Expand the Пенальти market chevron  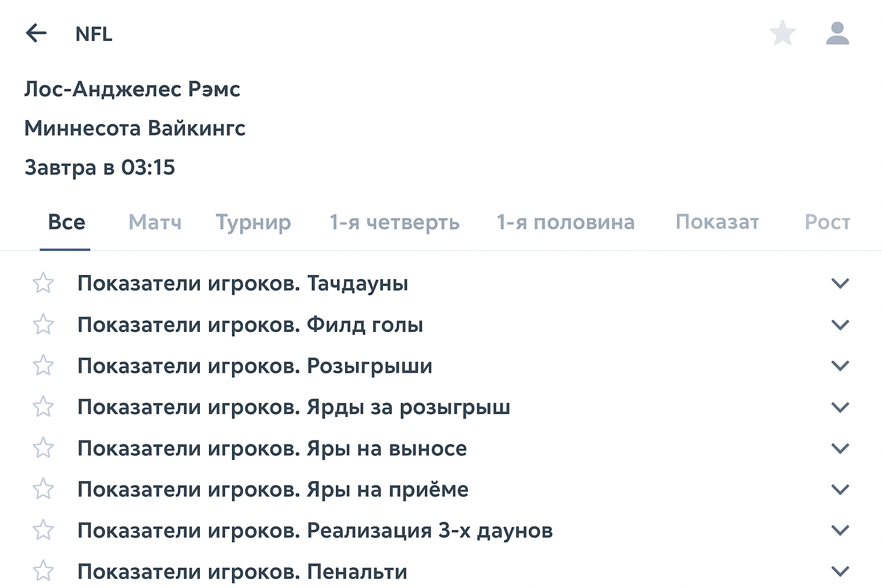click(x=840, y=571)
